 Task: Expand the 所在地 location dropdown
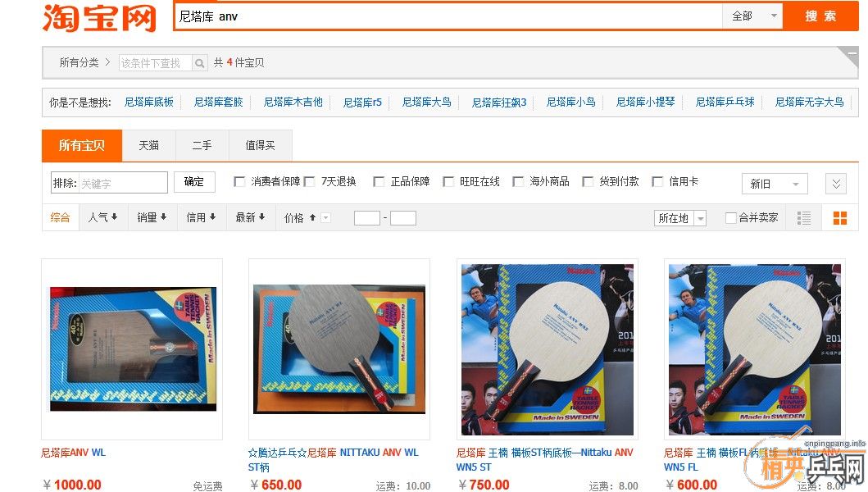coord(679,218)
